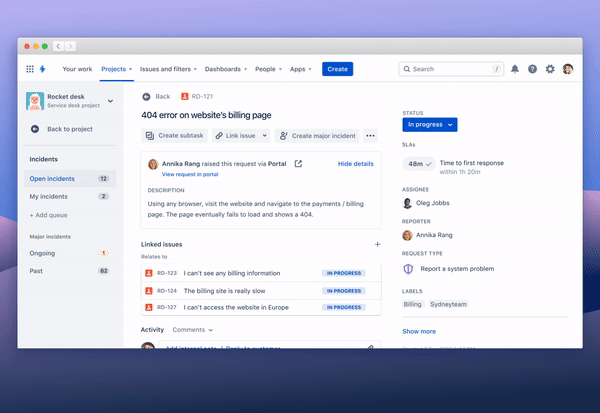Image resolution: width=600 pixels, height=413 pixels.
Task: Click the search magnifier icon
Action: point(407,69)
